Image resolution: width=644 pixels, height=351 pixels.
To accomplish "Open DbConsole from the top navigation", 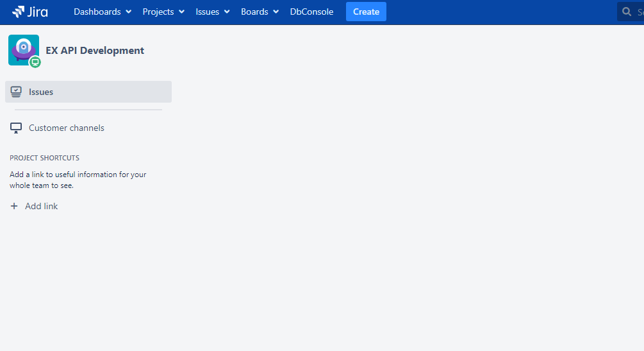I will pyautogui.click(x=311, y=12).
